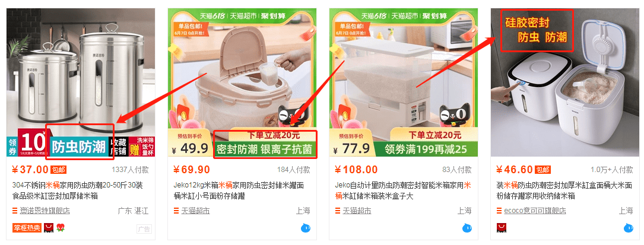Click Wangwang icon on ecoco product card
Screen dimensions: 644x245
point(629,228)
